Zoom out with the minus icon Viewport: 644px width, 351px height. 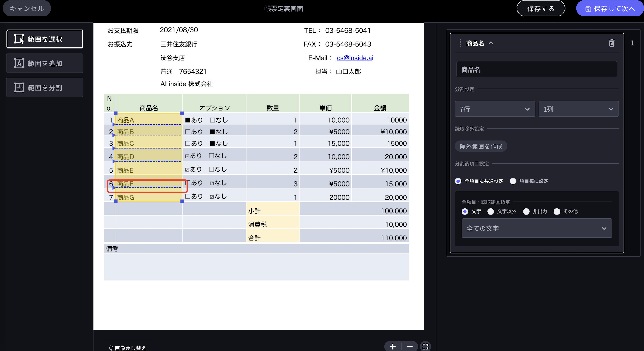[x=410, y=347]
